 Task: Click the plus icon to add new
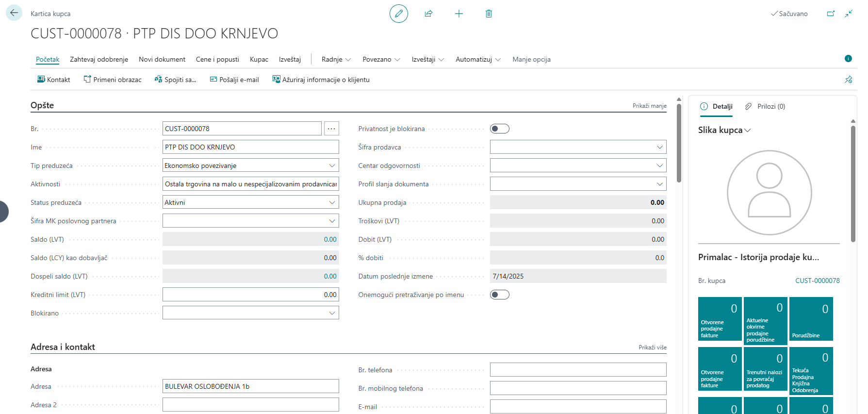(459, 14)
